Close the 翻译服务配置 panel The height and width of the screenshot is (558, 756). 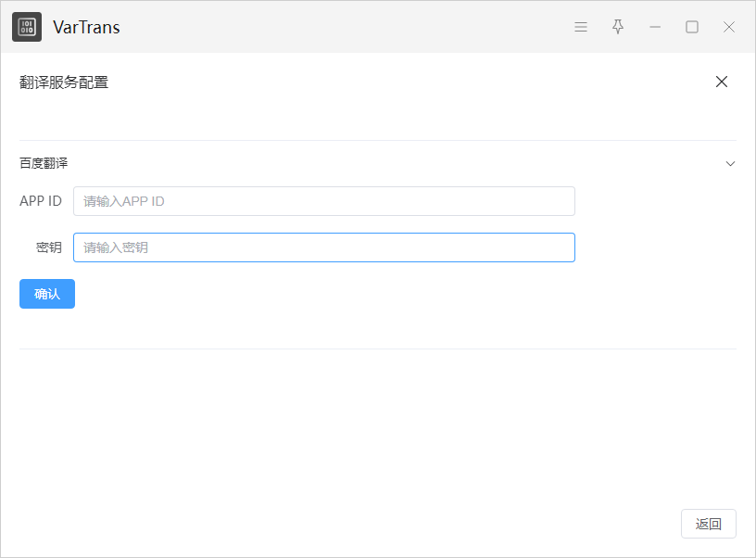(x=722, y=82)
